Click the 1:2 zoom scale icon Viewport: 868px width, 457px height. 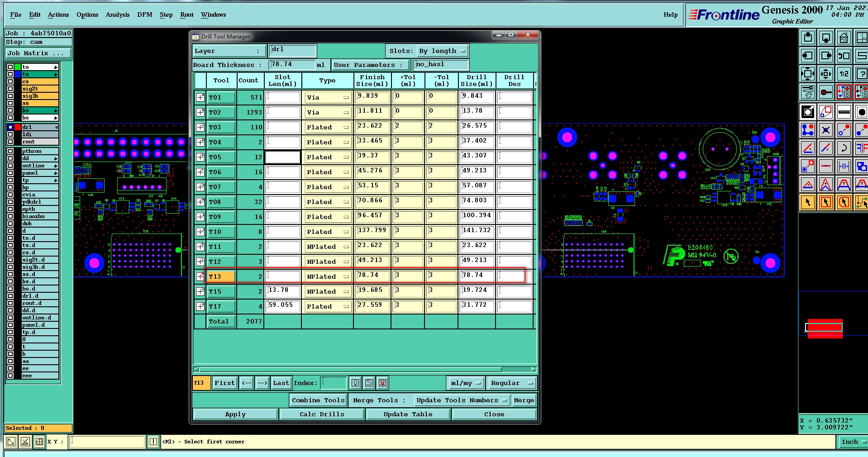click(844, 74)
